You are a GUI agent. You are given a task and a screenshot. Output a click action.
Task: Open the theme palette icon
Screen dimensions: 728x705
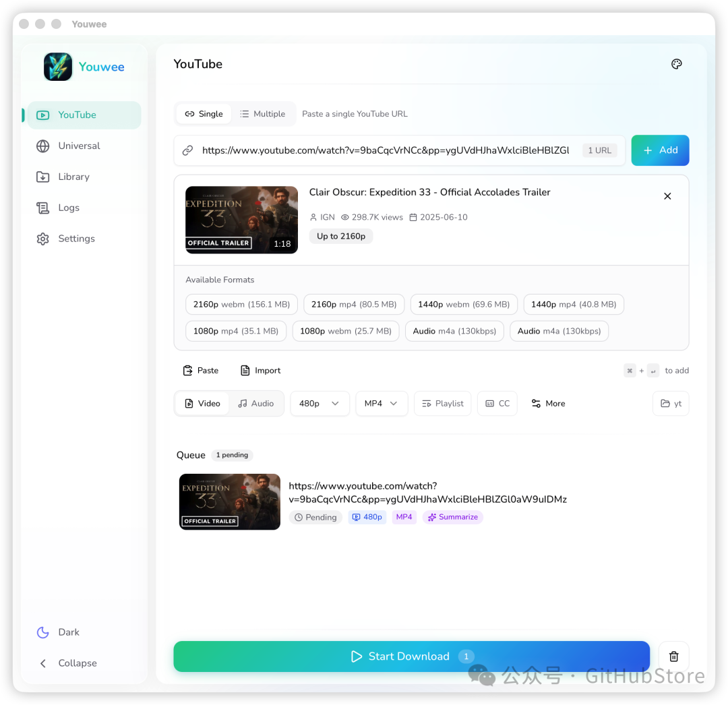point(676,64)
